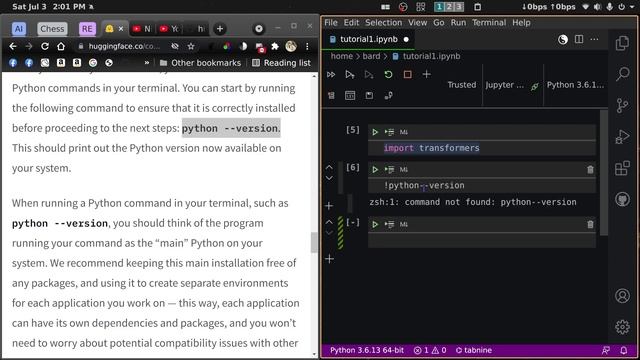The image size is (640, 360).
Task: Click the tabnine status bar item
Action: tap(473, 350)
